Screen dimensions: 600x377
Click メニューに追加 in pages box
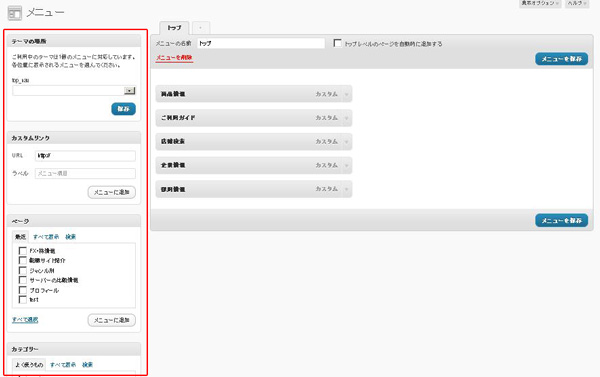click(112, 320)
